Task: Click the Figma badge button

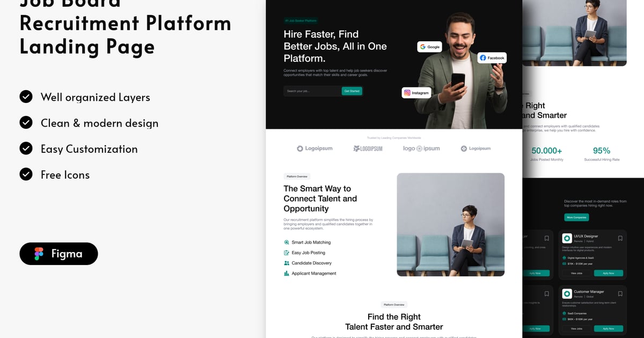Action: (x=58, y=254)
